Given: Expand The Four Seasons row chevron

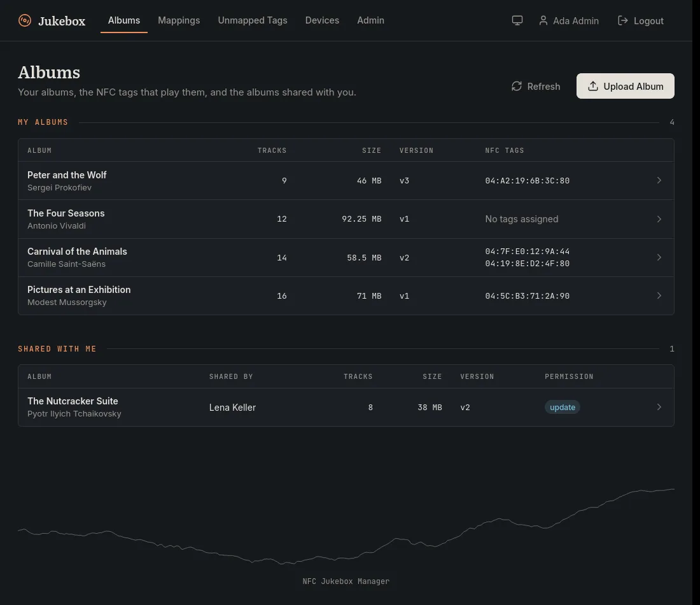Looking at the screenshot, I should tap(659, 219).
